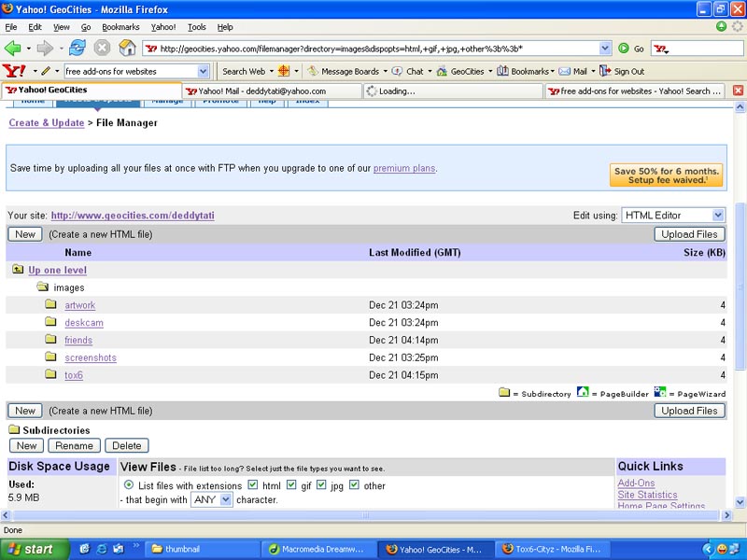The width and height of the screenshot is (747, 560).
Task: Close the current tab with red X
Action: pos(738,91)
